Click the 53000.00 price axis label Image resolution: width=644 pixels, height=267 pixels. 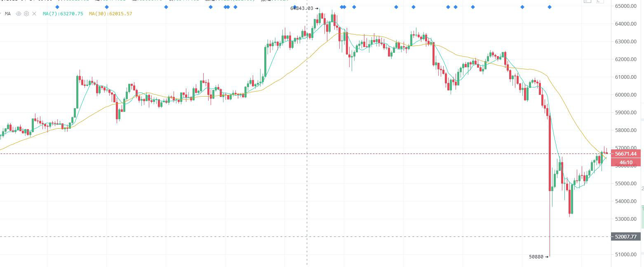626,219
